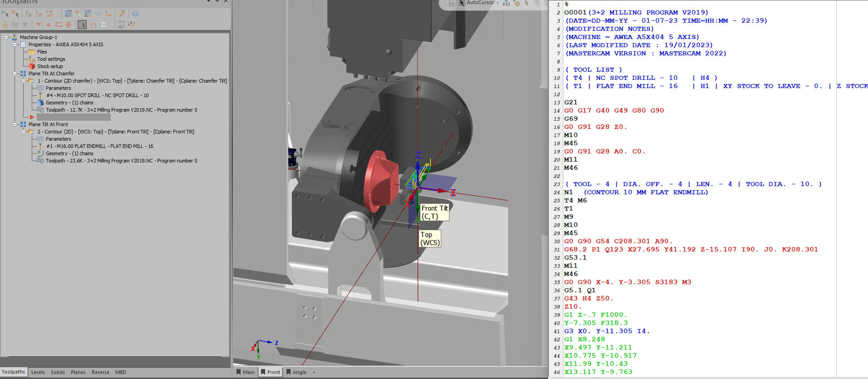Toggle toolpath display wave icon

[x=15, y=25]
